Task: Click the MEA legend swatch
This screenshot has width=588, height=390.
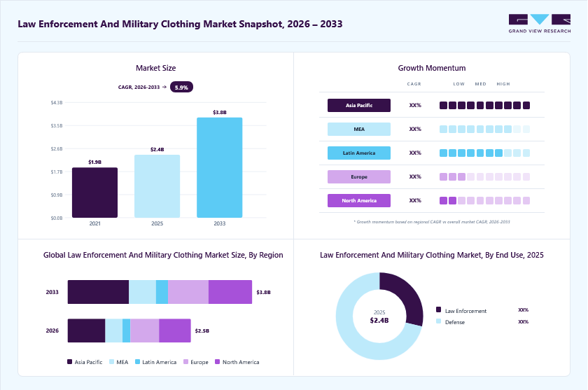Action: [x=111, y=362]
